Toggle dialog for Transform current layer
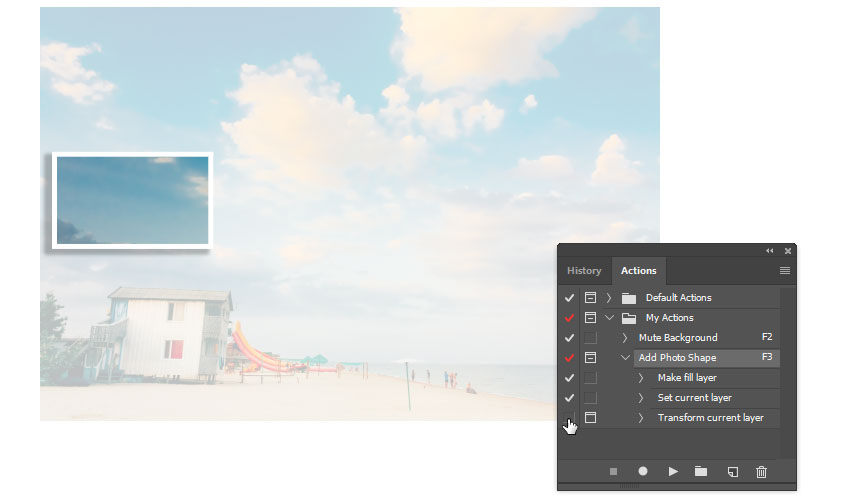 (590, 418)
